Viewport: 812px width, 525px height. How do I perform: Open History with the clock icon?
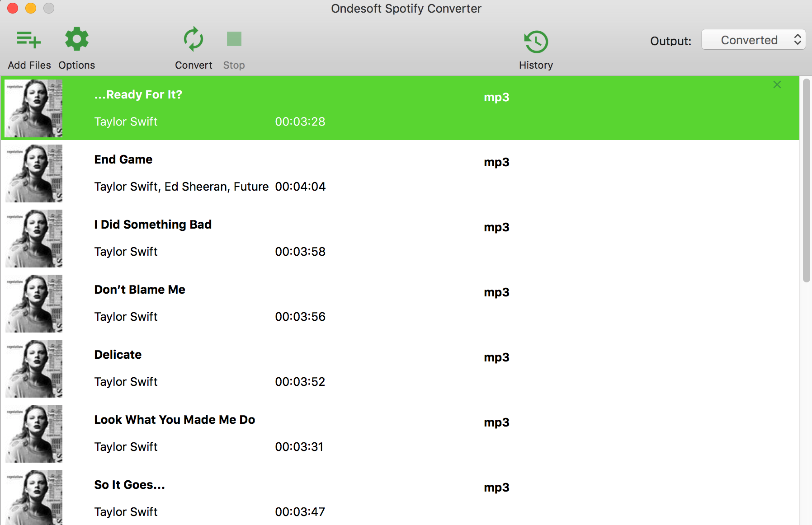click(536, 41)
